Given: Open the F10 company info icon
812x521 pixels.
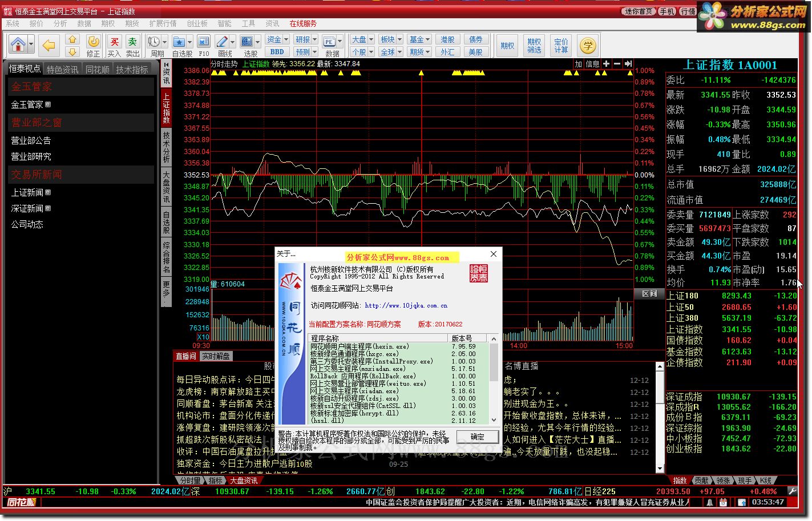Looking at the screenshot, I should 204,42.
